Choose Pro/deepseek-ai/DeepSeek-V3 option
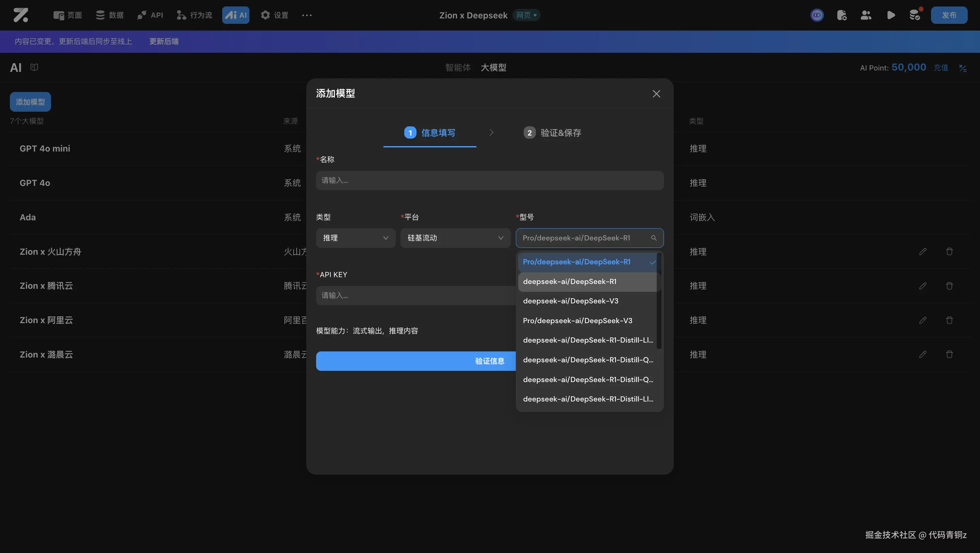The image size is (980, 553). click(577, 321)
